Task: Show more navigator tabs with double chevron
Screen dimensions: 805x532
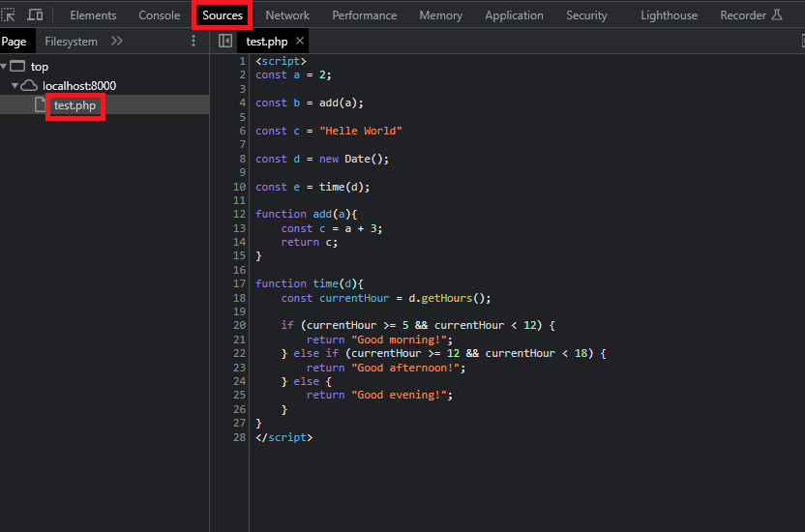Action: [x=117, y=42]
